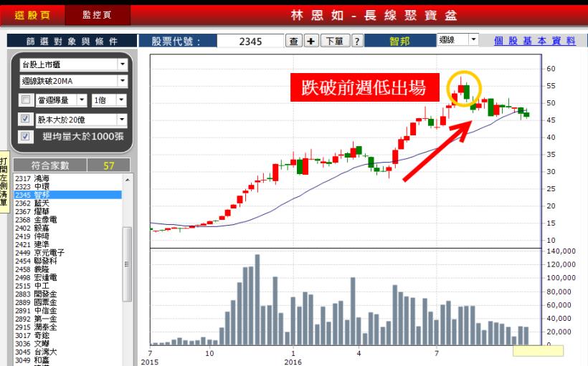Select stock 2891 中信金 in list
Image resolution: width=588 pixels, height=366 pixels.
click(x=67, y=310)
